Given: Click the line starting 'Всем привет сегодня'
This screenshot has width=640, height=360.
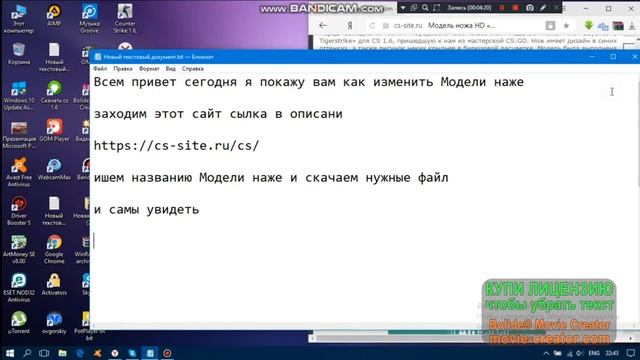Looking at the screenshot, I should (309, 82).
